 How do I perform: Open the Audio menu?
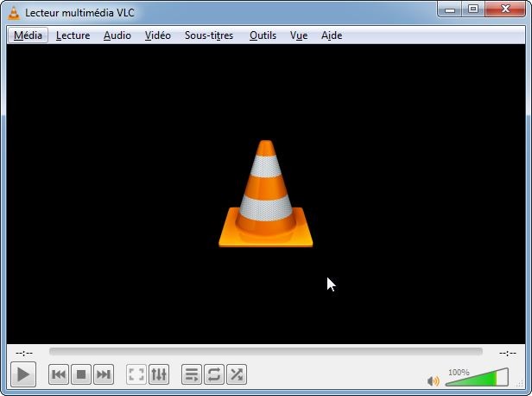117,35
